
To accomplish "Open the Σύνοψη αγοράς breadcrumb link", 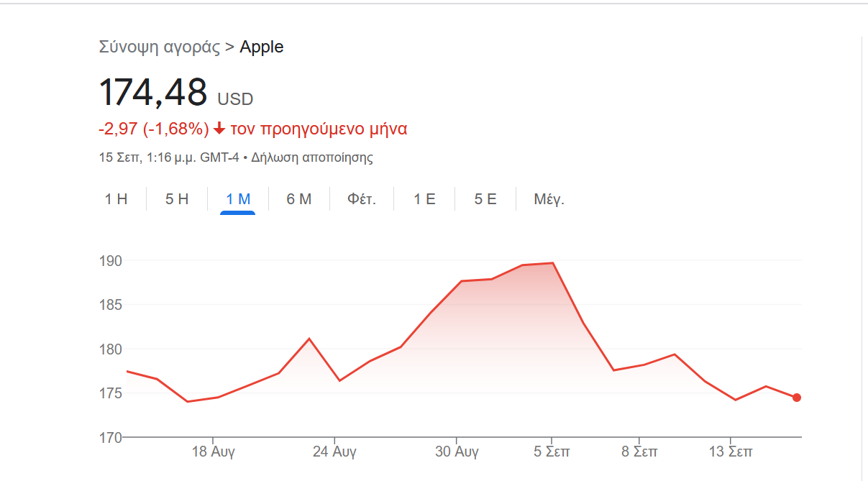I will pyautogui.click(x=159, y=47).
